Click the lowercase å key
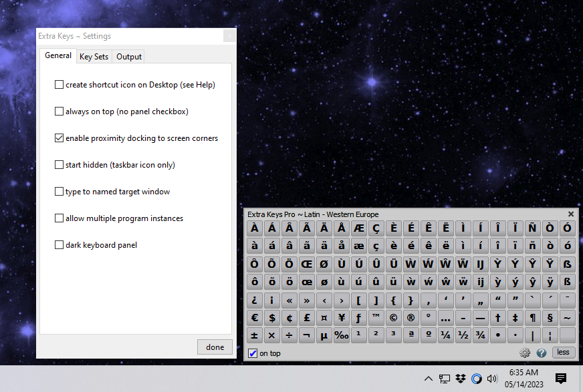 (x=342, y=245)
